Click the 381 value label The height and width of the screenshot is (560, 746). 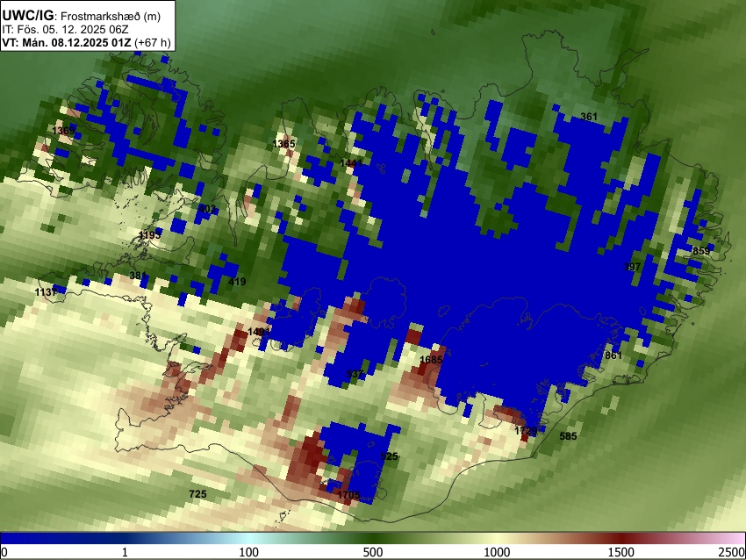click(x=138, y=276)
